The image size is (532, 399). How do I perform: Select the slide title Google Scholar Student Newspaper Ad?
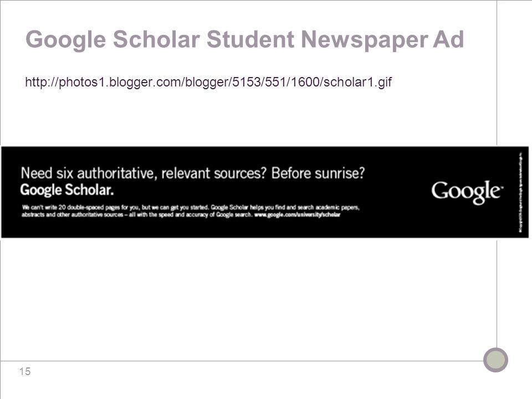244,40
